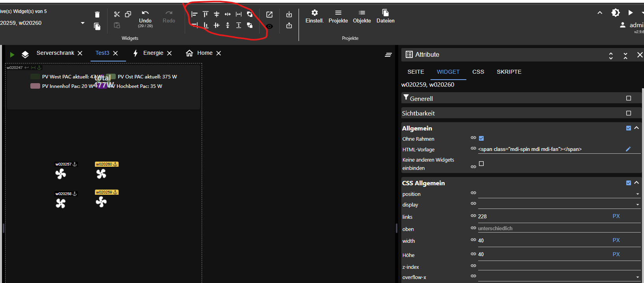Open the Einstell. settings gear
Viewport: 644px width, 283px height.
(314, 16)
